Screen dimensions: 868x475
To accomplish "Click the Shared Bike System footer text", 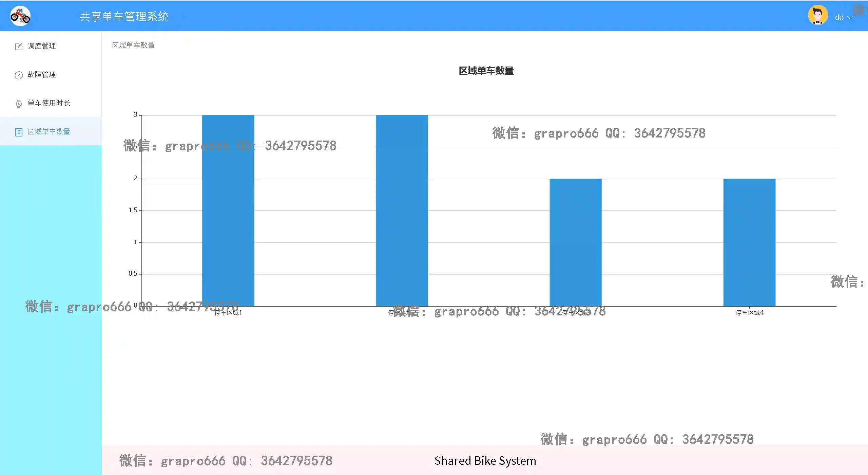I will point(485,461).
